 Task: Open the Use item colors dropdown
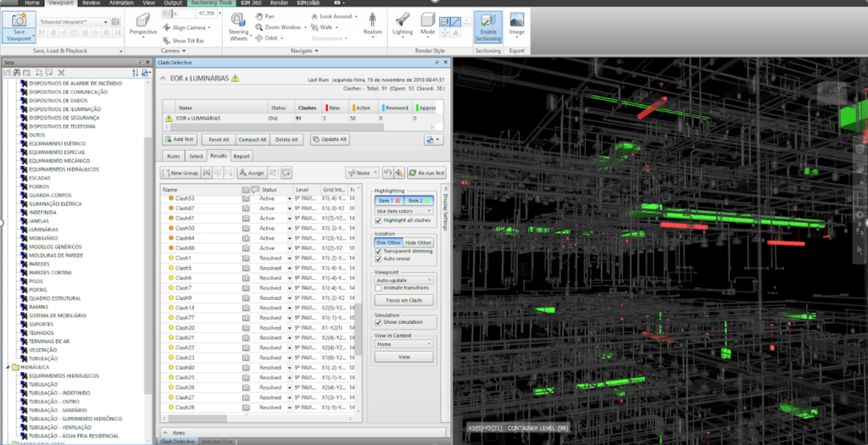[403, 210]
